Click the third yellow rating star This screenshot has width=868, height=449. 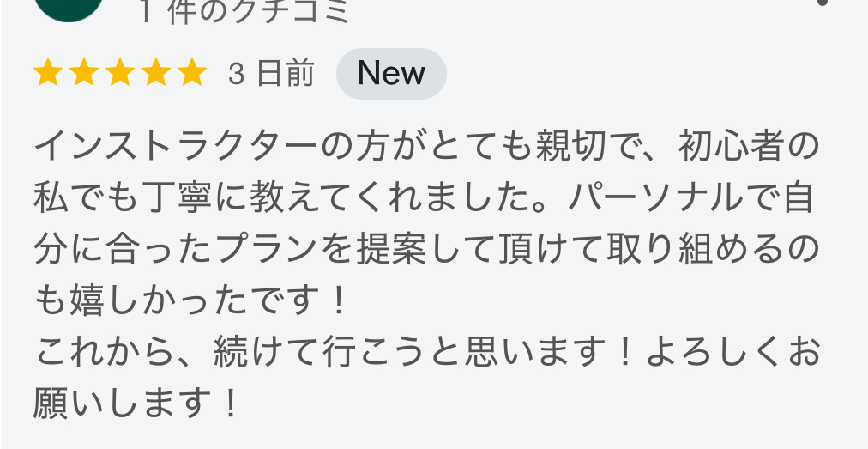pos(119,73)
